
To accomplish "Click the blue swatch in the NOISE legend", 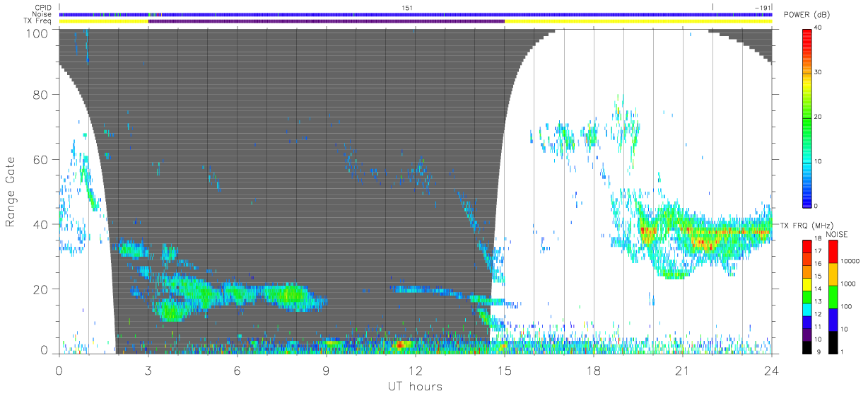I will tap(833, 319).
